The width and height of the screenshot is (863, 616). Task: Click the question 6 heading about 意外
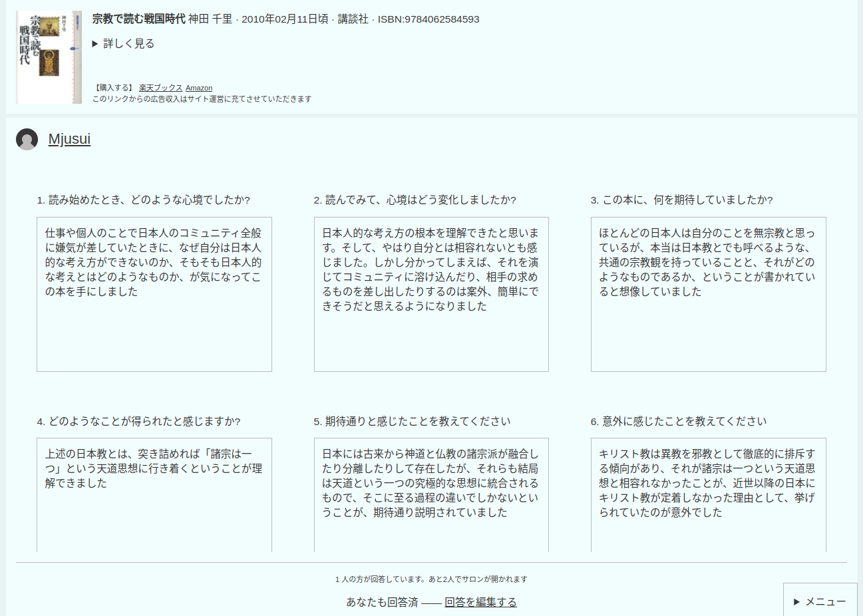pyautogui.click(x=678, y=422)
